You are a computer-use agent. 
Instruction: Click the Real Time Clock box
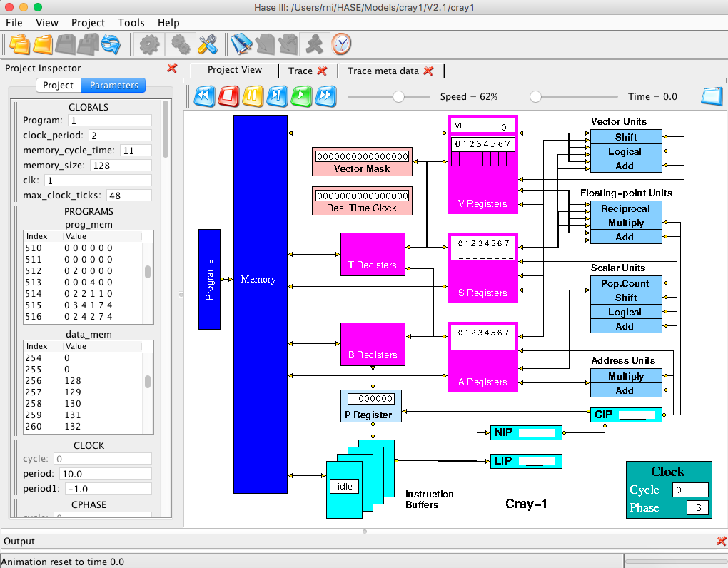coord(362,201)
